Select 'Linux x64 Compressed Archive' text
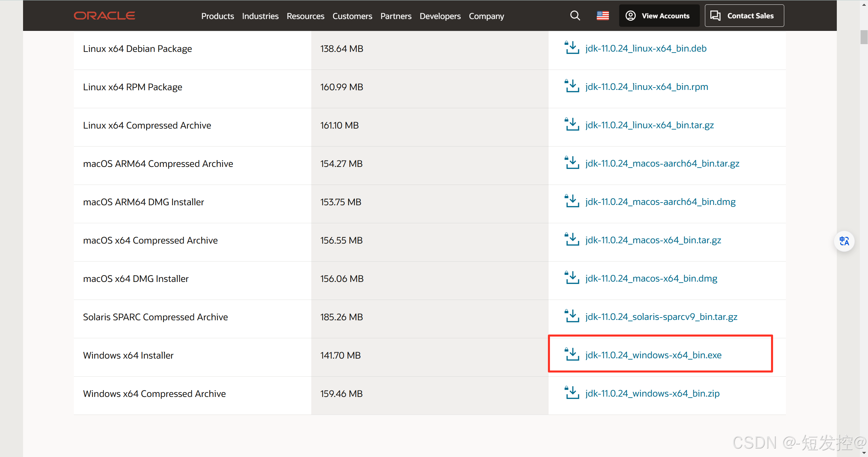Viewport: 868px width, 457px height. 147,126
